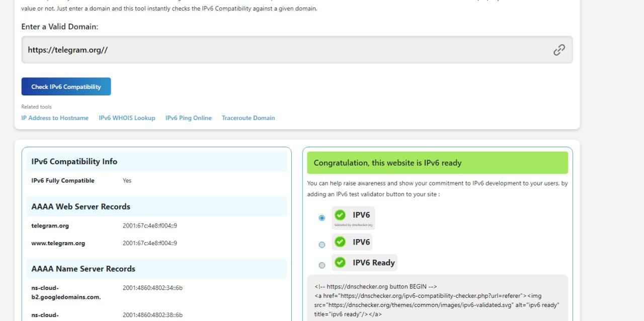Click the address 2001:4860:4802:34::6b

152,288
